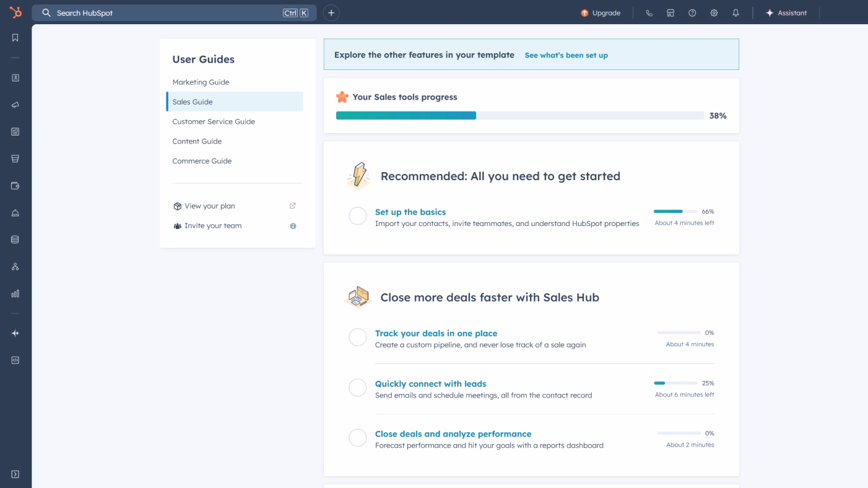The image size is (868, 488).
Task: Open HubSpot settings gear
Action: [714, 12]
